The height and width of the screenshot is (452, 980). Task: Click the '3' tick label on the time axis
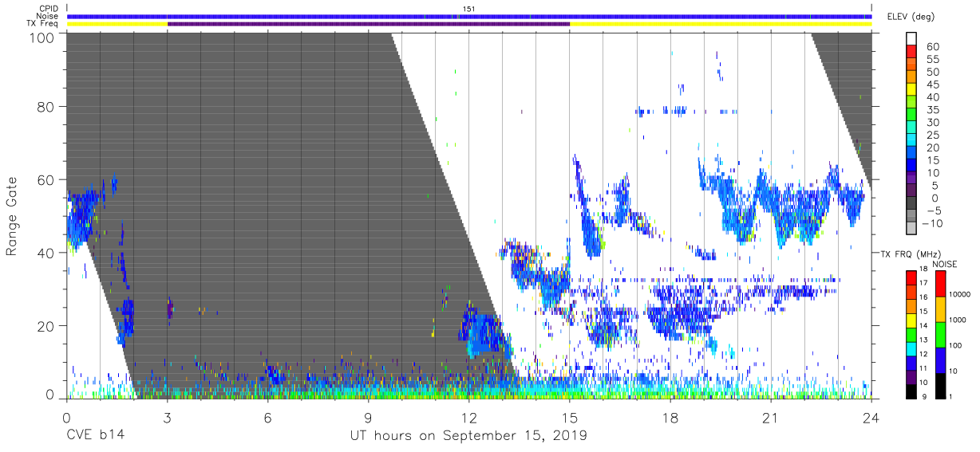168,418
